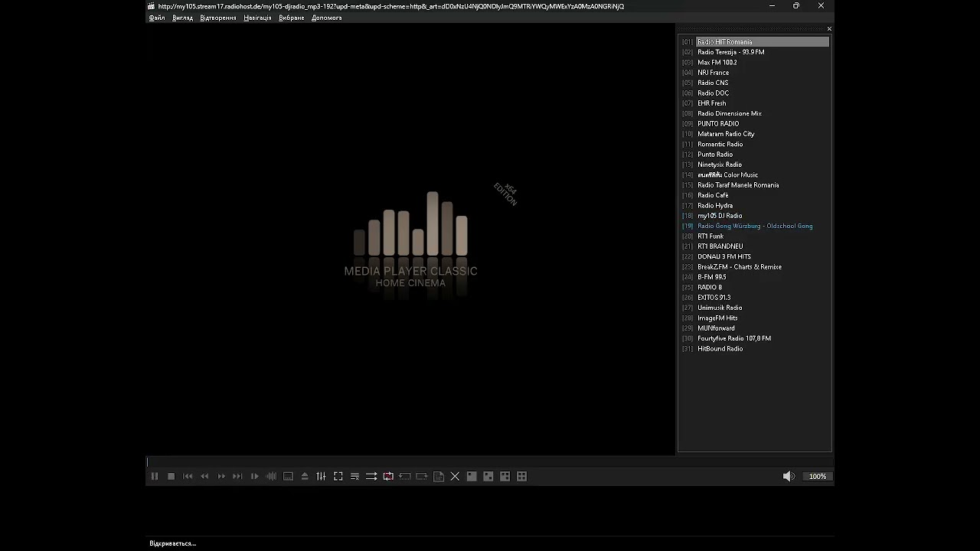Select PUNTO RADIO station

coord(755,124)
